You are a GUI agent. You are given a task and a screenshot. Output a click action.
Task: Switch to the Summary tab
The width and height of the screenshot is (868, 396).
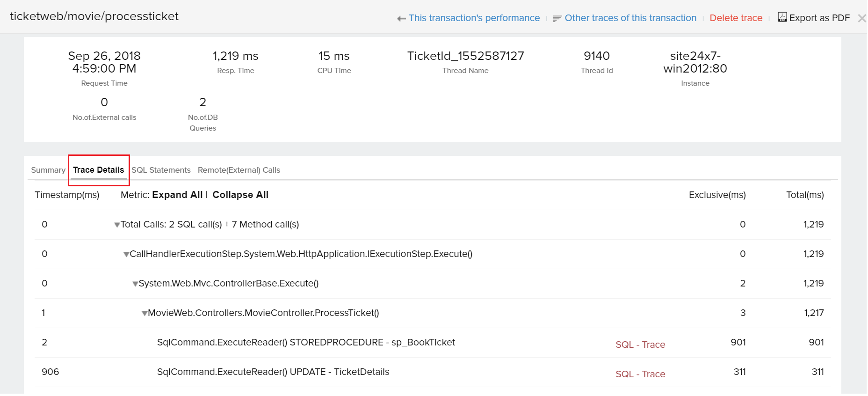[48, 170]
